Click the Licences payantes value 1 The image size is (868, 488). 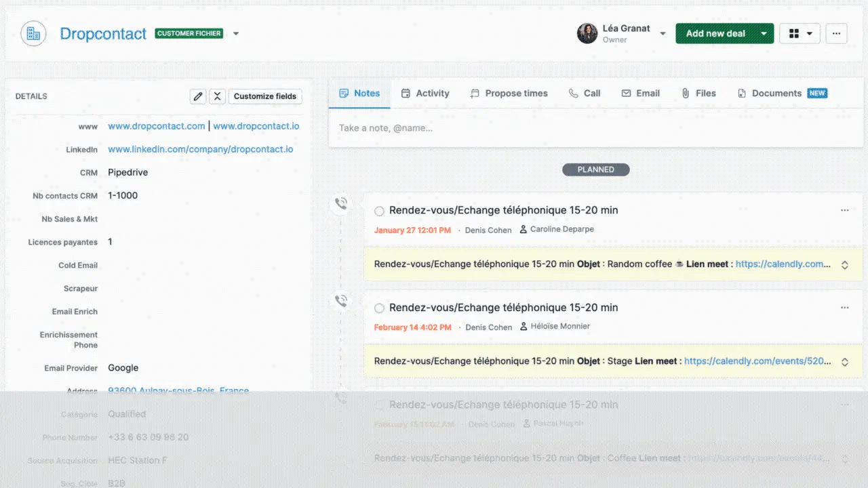tap(111, 242)
